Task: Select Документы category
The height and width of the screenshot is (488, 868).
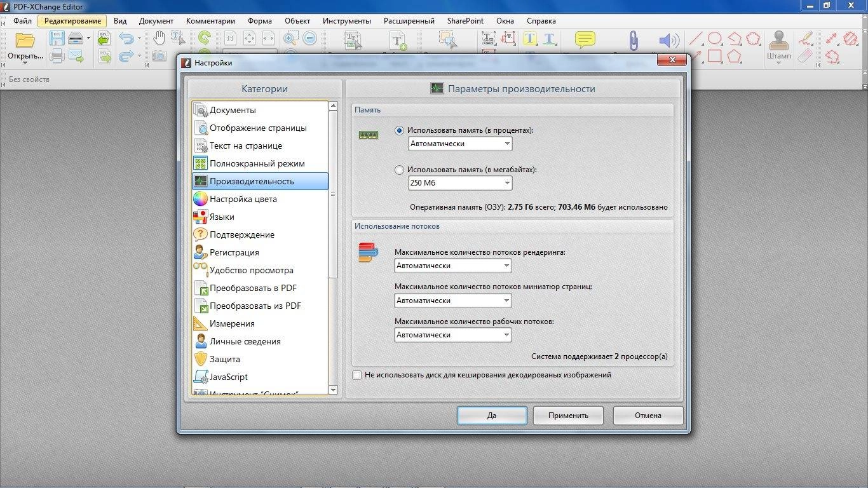Action: click(x=260, y=110)
